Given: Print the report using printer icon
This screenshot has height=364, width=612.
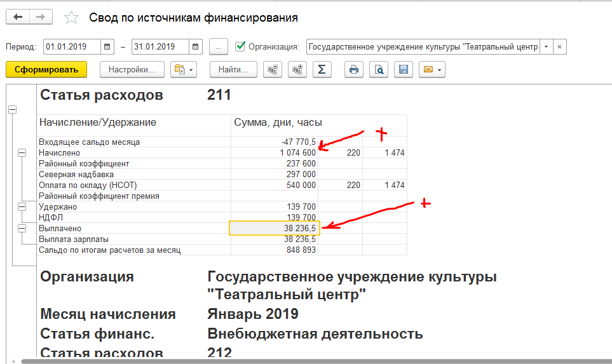Looking at the screenshot, I should pos(354,70).
